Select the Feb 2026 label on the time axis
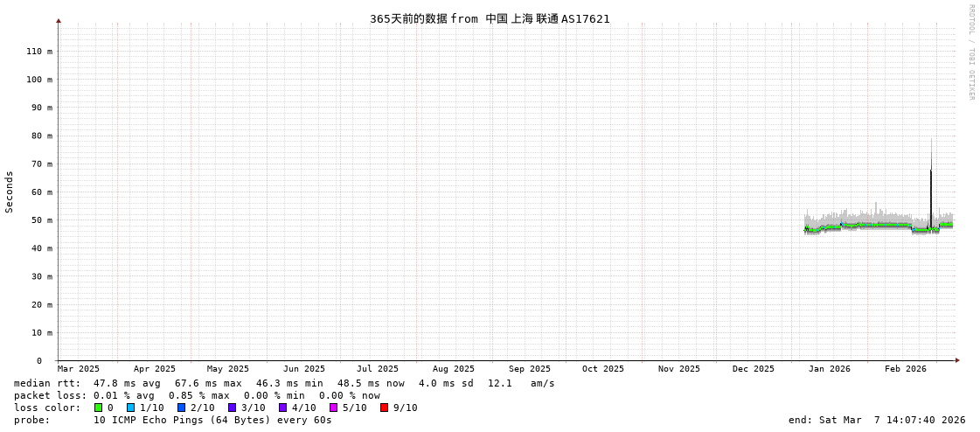The image size is (980, 432). [x=905, y=369]
